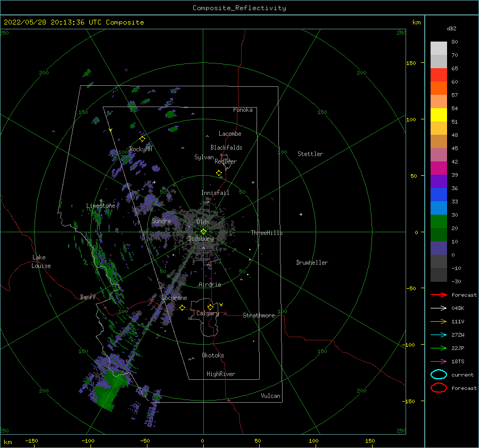The width and height of the screenshot is (479, 448).
Task: Click the yellow diamond marker near Cochrane
Action: pyautogui.click(x=182, y=307)
